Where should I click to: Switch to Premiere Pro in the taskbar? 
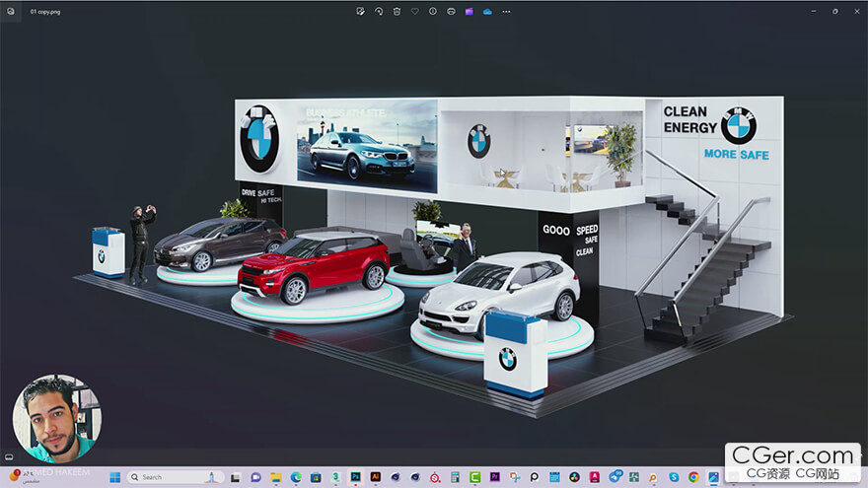pos(495,477)
